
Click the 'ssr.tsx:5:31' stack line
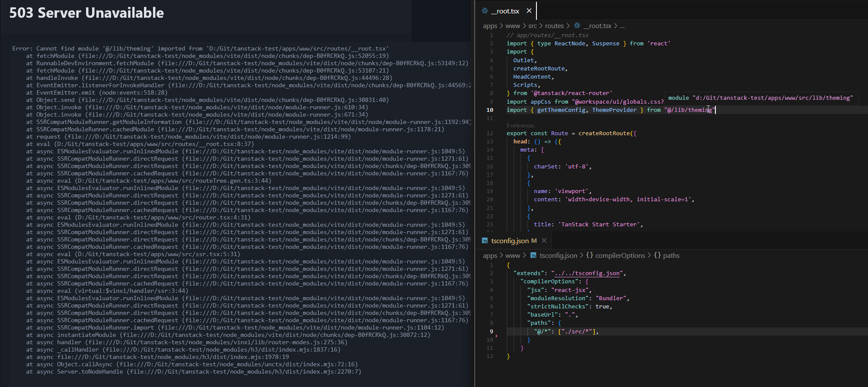coord(133,254)
